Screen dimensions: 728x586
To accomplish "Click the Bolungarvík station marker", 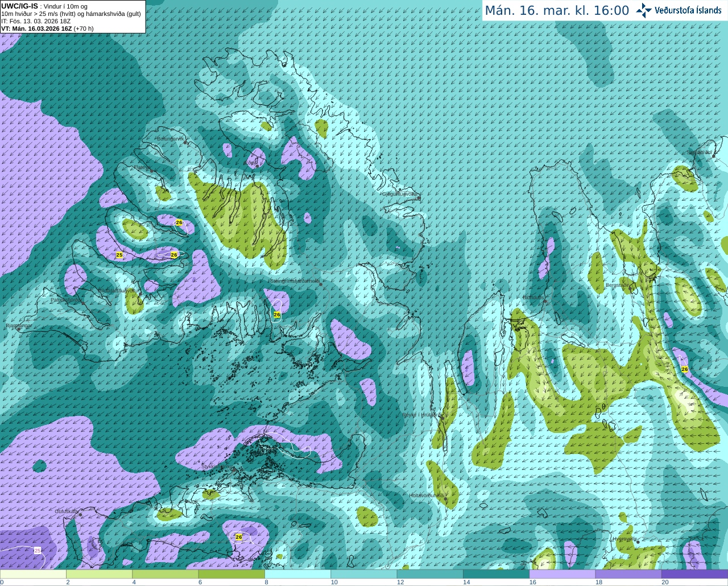I will click(186, 142).
